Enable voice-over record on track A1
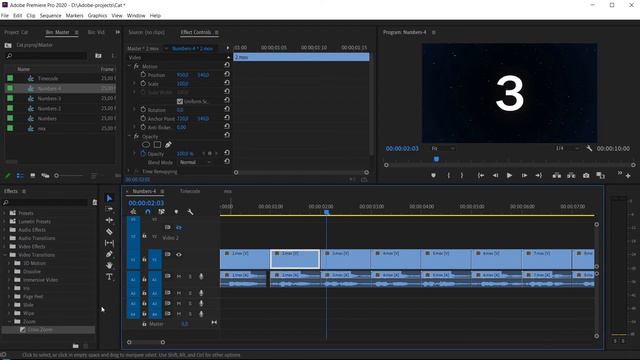 tap(201, 276)
